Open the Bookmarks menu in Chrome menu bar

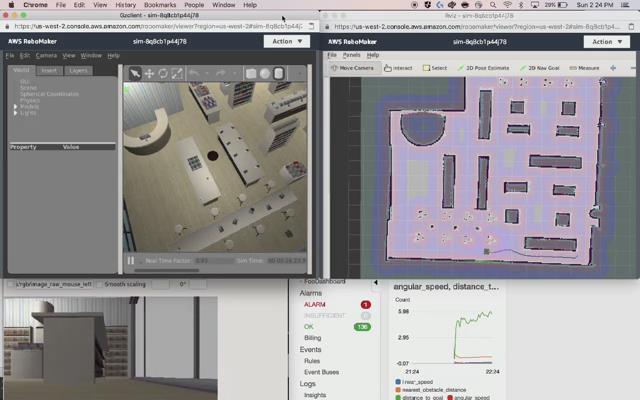tap(159, 5)
